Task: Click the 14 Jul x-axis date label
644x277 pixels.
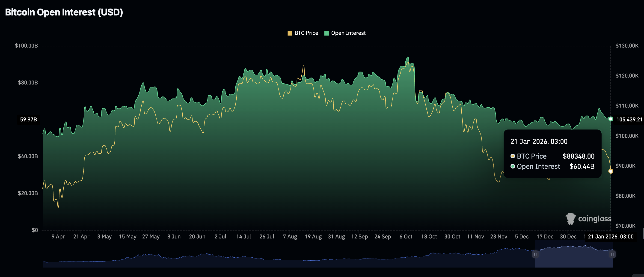Action: tap(243, 236)
